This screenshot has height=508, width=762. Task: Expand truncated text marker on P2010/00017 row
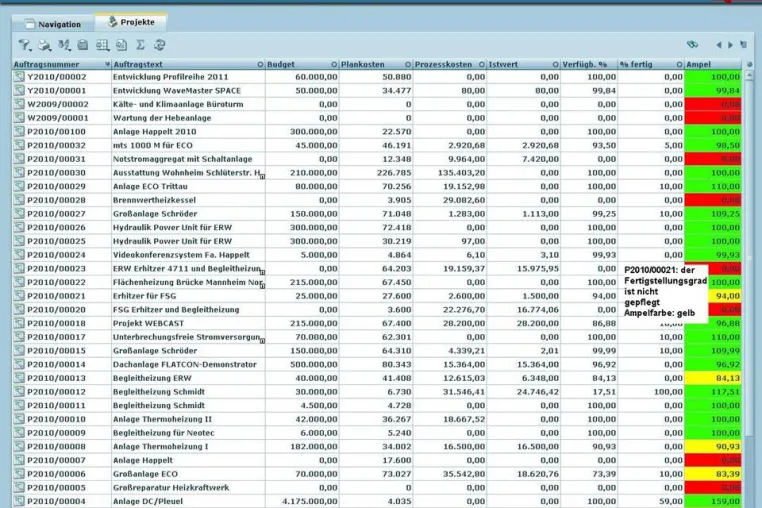tap(262, 340)
